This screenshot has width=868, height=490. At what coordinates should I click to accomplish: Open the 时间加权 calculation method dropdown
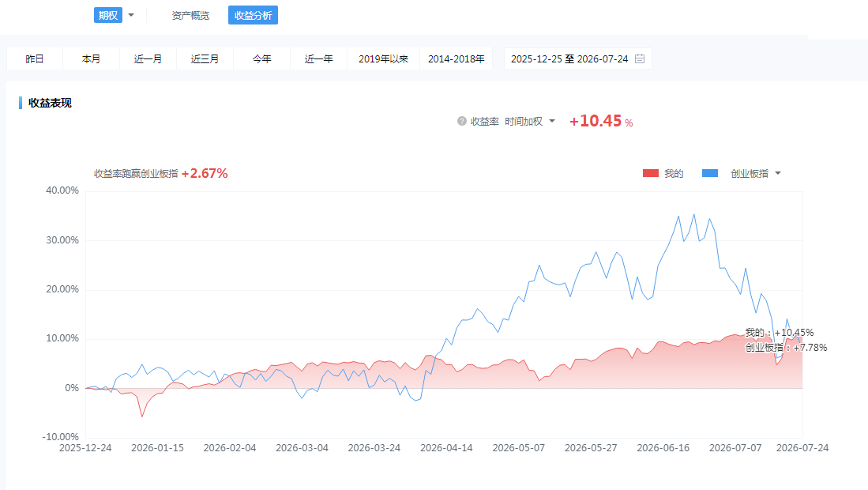click(530, 121)
